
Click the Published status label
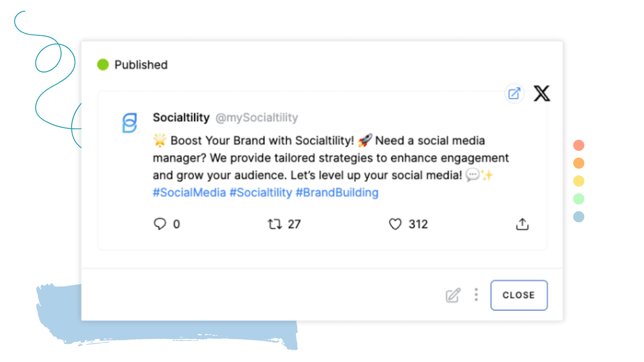(x=141, y=65)
